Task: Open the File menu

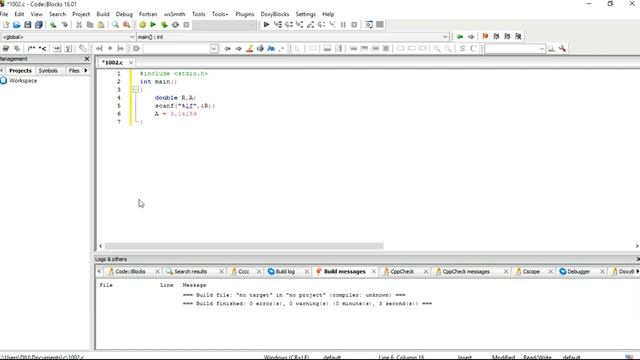Action: pos(4,14)
